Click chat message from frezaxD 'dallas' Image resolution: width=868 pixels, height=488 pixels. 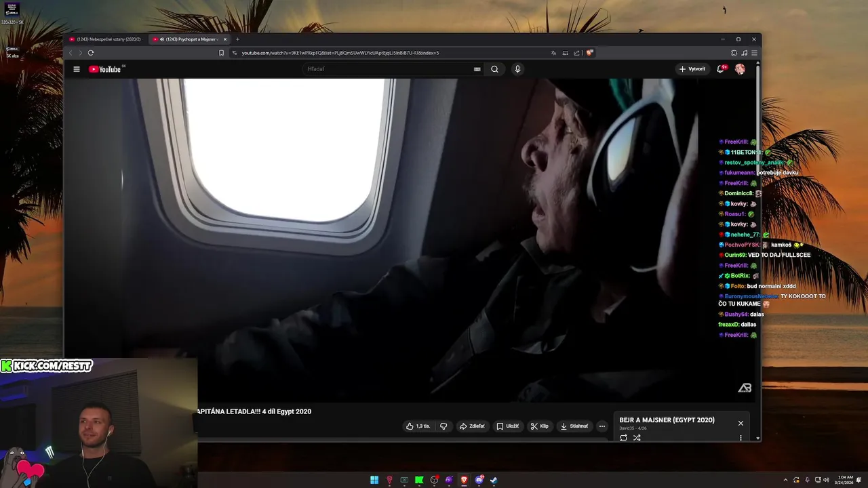[x=748, y=325]
